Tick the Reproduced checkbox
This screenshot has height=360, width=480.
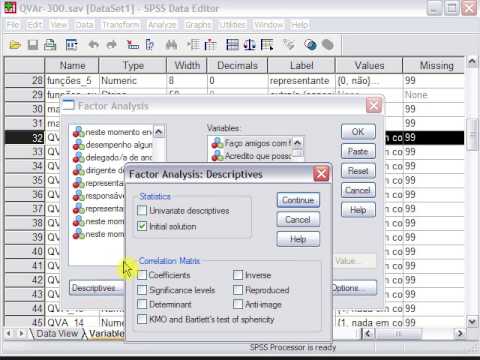coord(238,290)
